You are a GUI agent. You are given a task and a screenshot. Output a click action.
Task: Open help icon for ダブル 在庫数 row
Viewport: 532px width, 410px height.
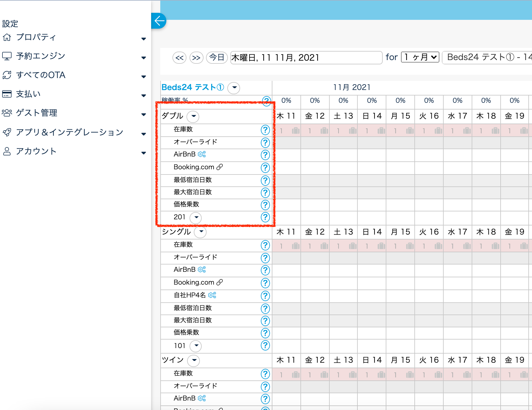pyautogui.click(x=265, y=130)
